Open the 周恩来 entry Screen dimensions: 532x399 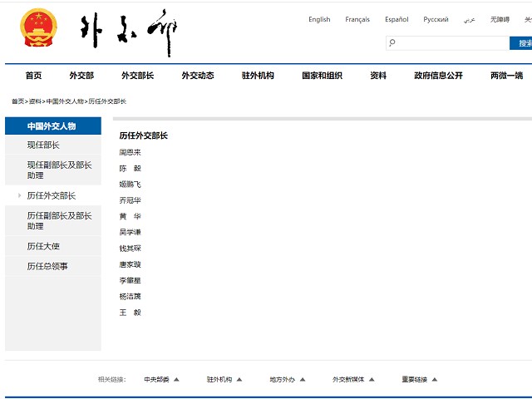(130, 152)
